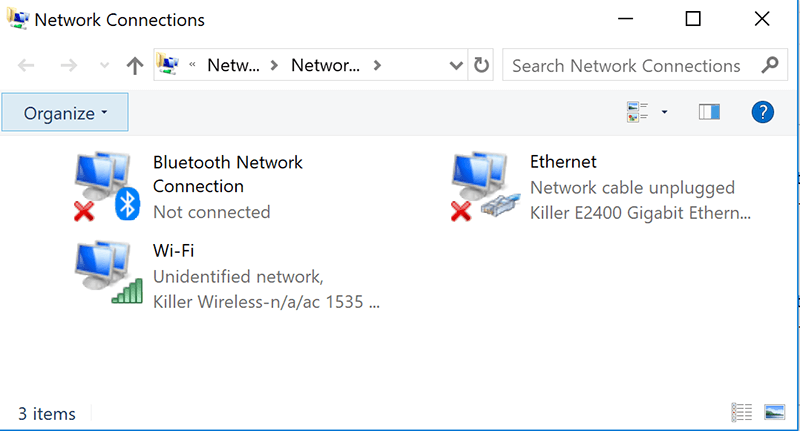Open the address bar history dropdown

tap(456, 66)
